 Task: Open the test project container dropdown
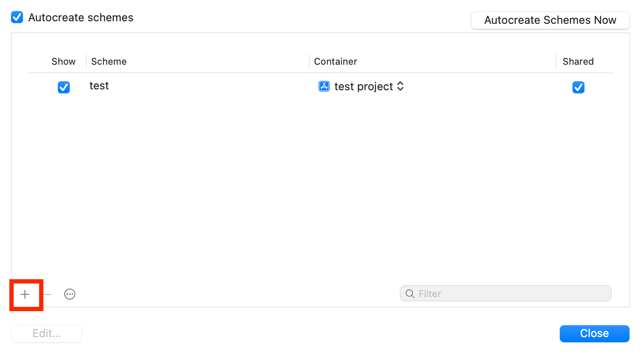point(362,86)
